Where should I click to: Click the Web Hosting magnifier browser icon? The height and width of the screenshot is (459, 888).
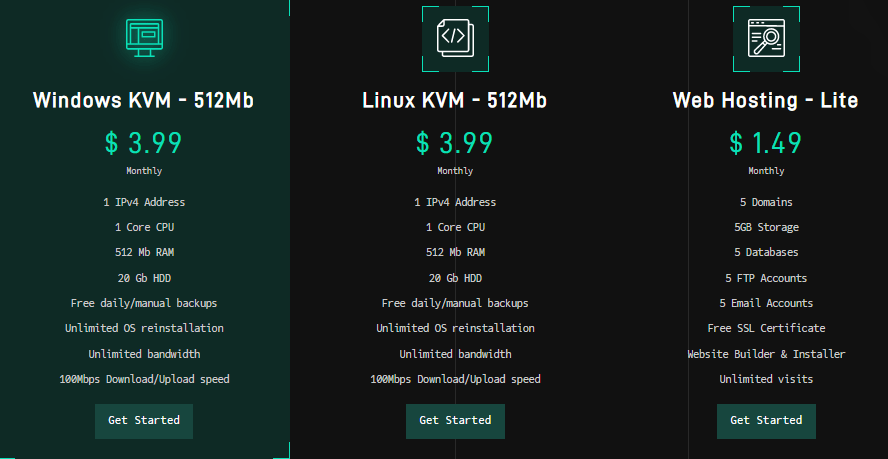[x=766, y=38]
